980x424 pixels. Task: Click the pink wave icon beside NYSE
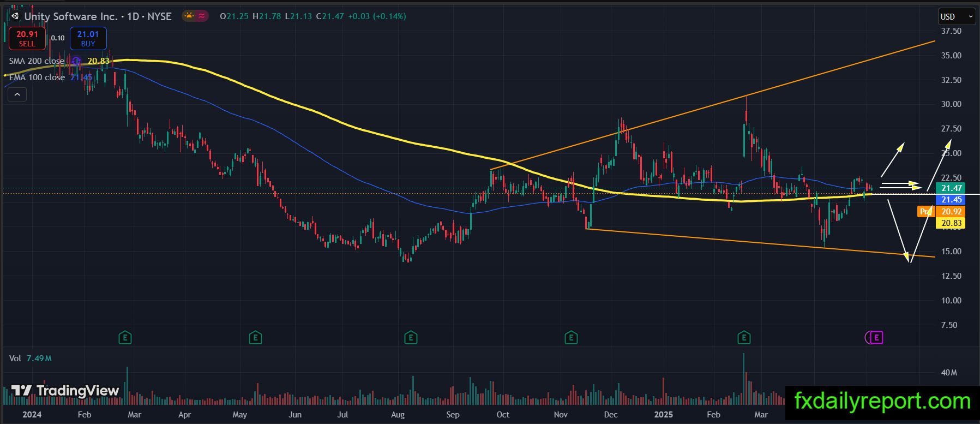(202, 16)
